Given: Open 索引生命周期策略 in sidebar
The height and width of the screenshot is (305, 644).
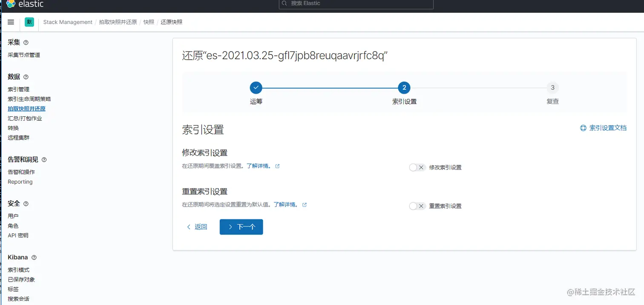Looking at the screenshot, I should (x=29, y=99).
